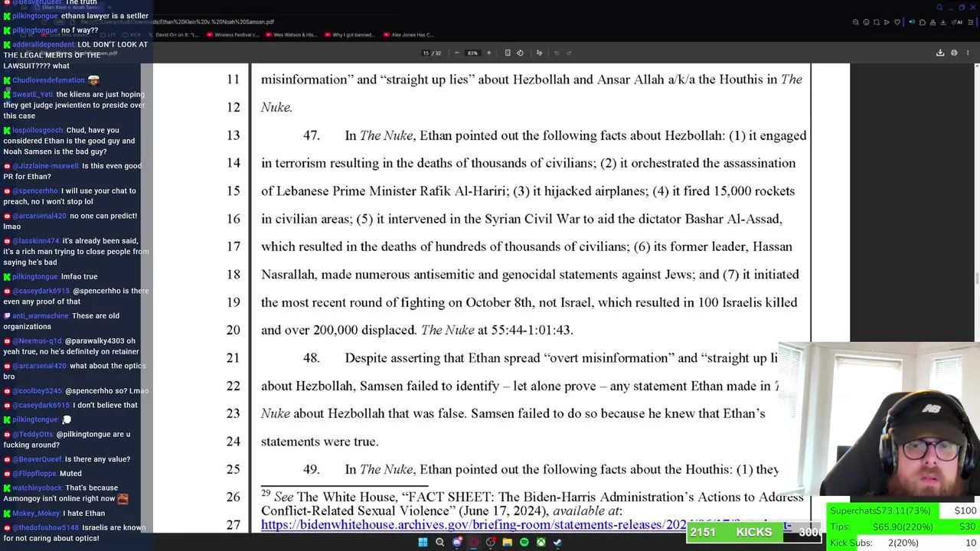Click the Tips goal progress bar
This screenshot has height=551, width=980.
coord(903,527)
